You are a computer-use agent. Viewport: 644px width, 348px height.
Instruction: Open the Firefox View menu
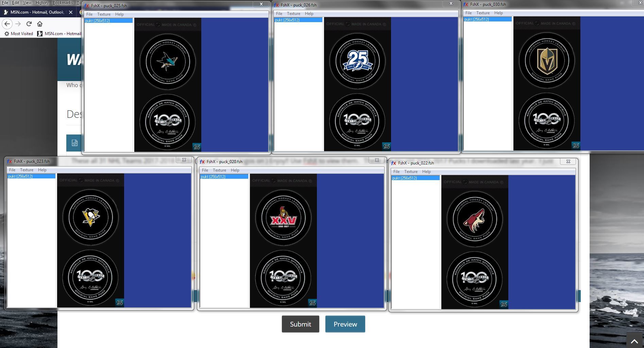[27, 2]
